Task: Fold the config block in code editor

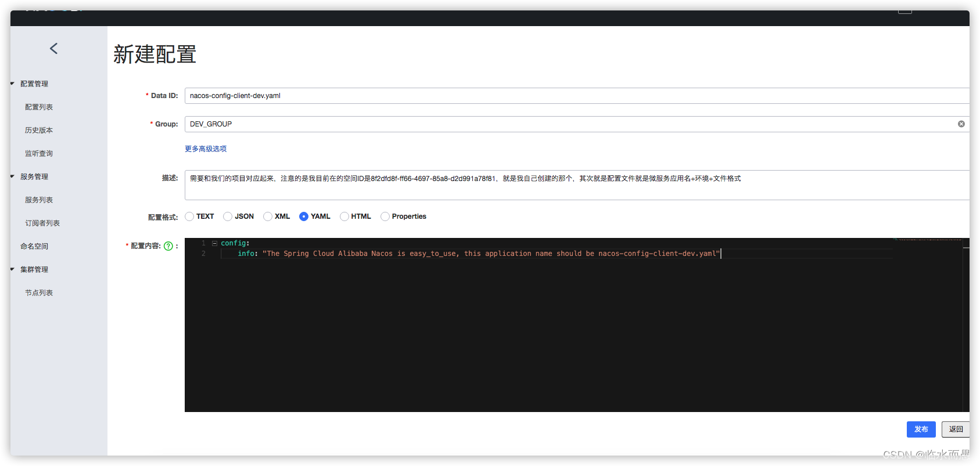Action: pos(214,244)
